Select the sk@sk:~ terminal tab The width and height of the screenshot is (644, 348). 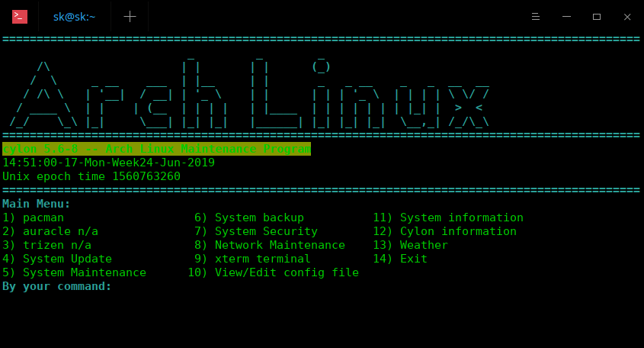(x=75, y=17)
